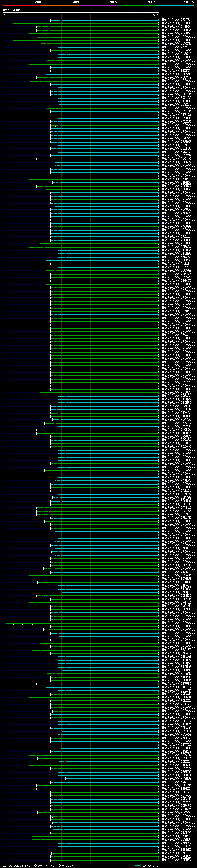Select hit UniRef100_Q99880

coord(177,440)
